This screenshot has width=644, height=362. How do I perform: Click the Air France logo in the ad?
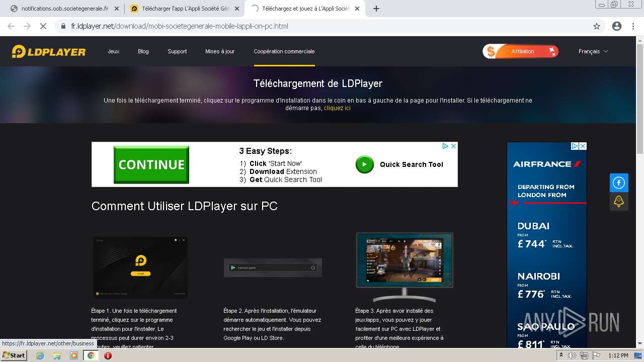coord(547,164)
